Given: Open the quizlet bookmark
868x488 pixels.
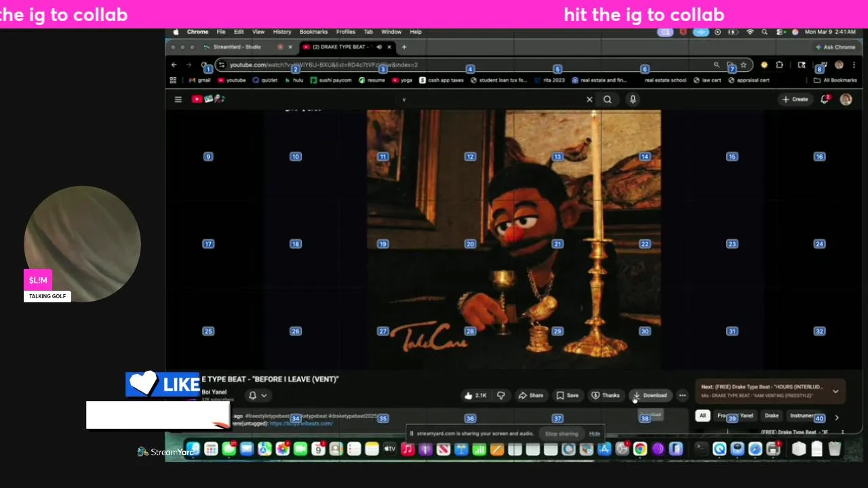Looking at the screenshot, I should pyautogui.click(x=265, y=80).
